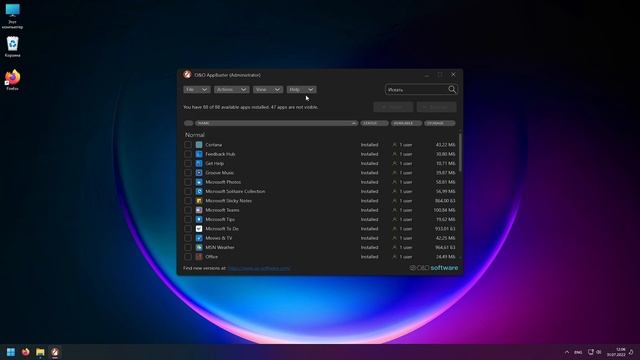The image size is (640, 360).
Task: Click the disabled Remove button
Action: click(436, 107)
